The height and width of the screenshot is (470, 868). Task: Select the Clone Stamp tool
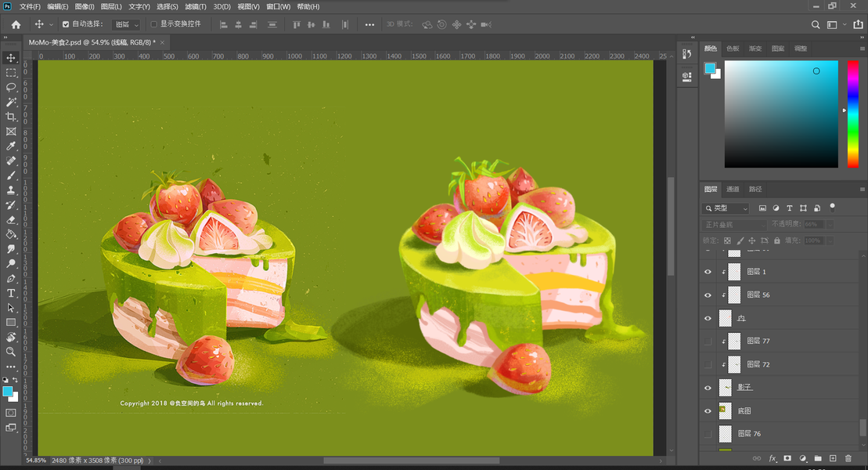click(10, 190)
